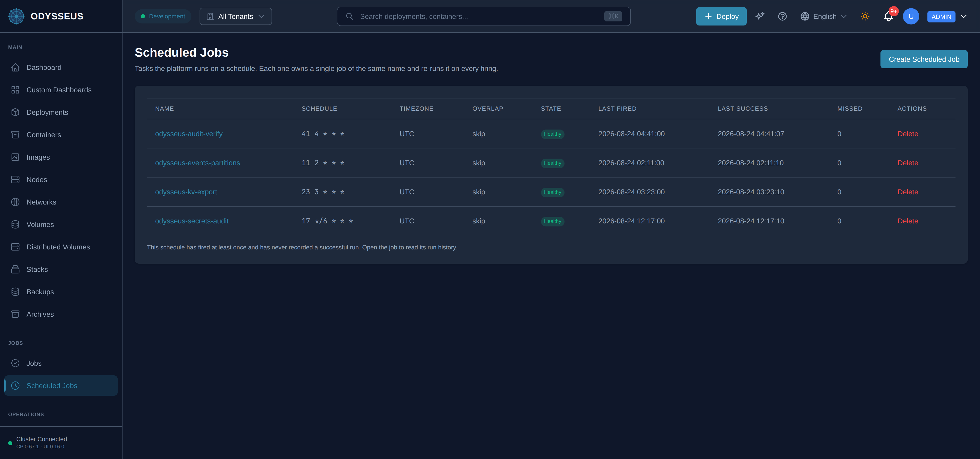This screenshot has width=980, height=459.
Task: Open odysseus-secrets-audit job link
Action: pyautogui.click(x=192, y=221)
